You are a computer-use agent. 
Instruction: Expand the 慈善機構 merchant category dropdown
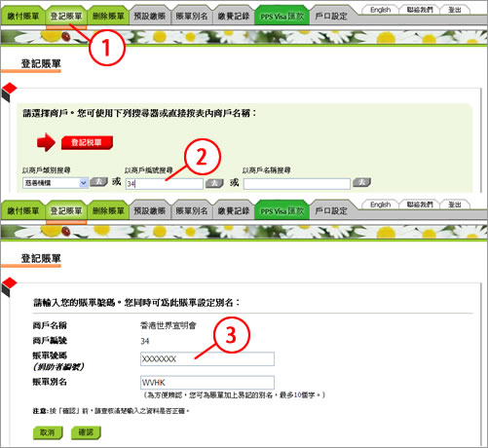click(x=56, y=183)
